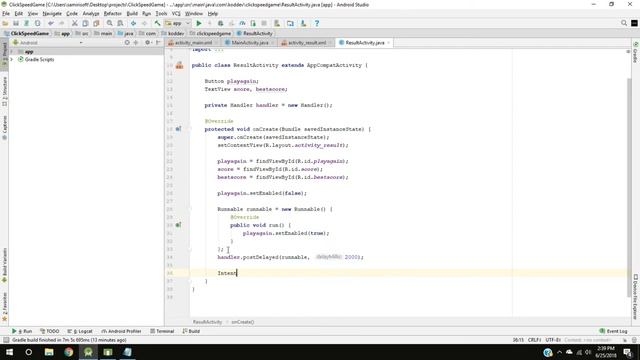Open the Navigate menu
640x360 pixels.
[x=52, y=13]
